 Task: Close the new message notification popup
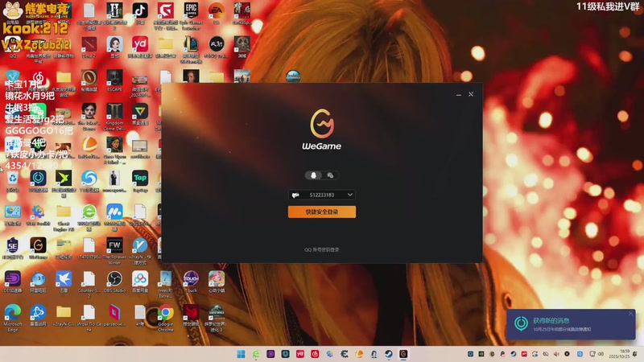point(631,314)
